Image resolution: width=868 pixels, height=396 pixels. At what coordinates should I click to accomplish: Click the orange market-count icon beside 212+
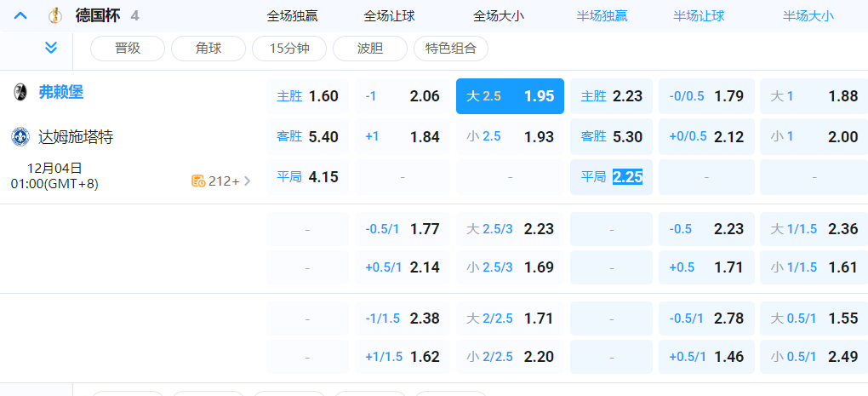(199, 181)
